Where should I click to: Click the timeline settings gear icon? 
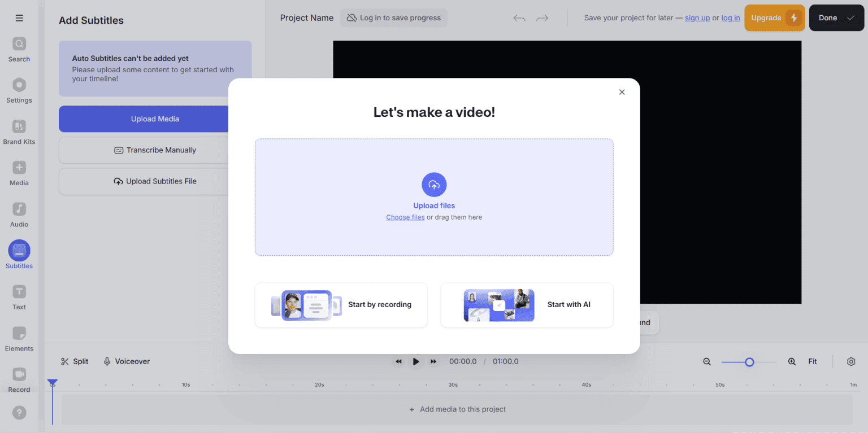point(851,362)
